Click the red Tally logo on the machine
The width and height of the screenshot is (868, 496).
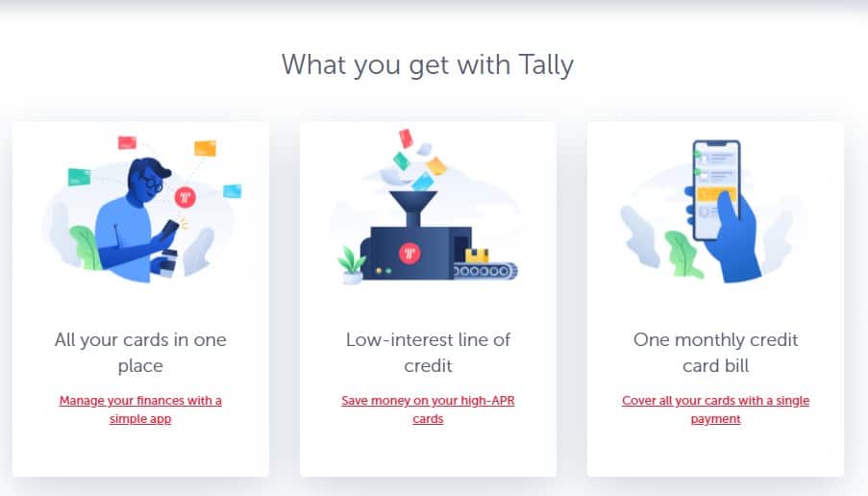pos(409,253)
